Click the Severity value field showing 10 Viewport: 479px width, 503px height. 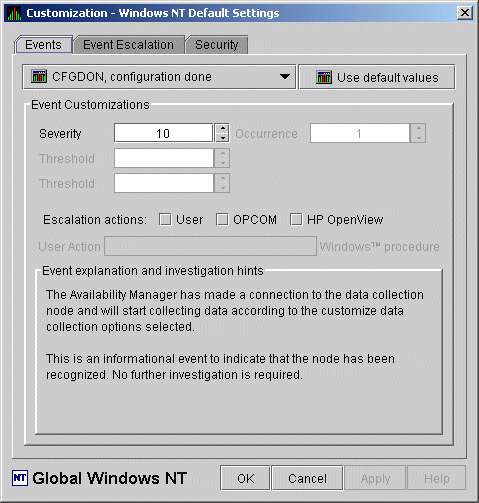(x=163, y=133)
